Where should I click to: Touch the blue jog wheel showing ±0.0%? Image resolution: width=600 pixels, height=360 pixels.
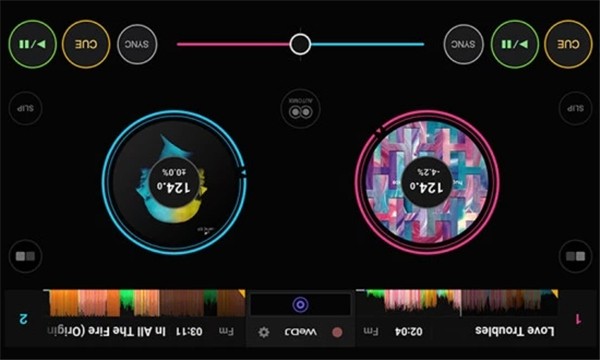[x=174, y=182]
